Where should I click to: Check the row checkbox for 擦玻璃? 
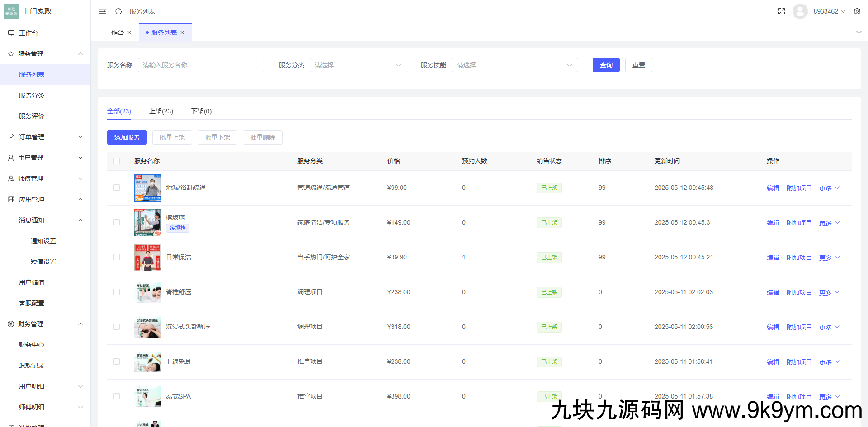tap(117, 222)
